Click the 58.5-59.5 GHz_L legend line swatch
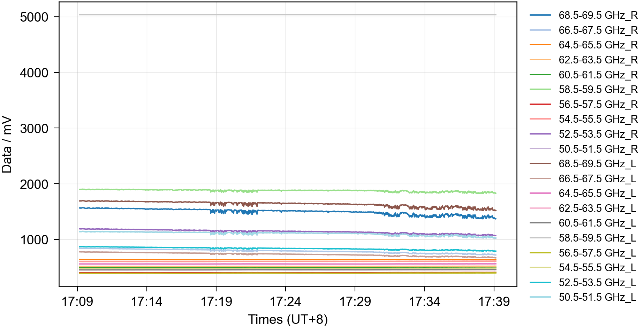 click(540, 238)
